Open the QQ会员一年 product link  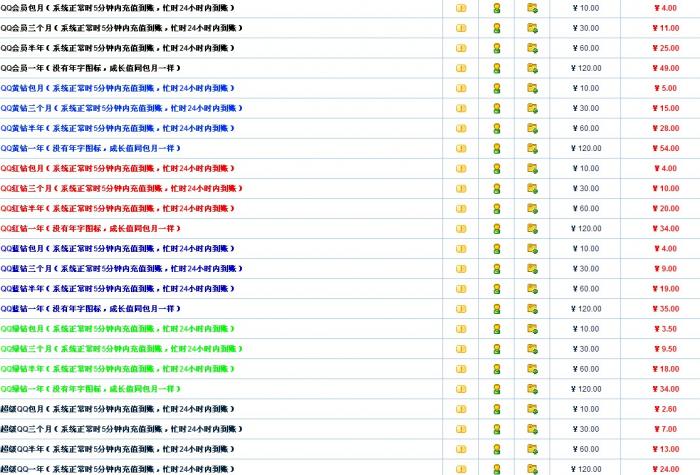(x=91, y=68)
